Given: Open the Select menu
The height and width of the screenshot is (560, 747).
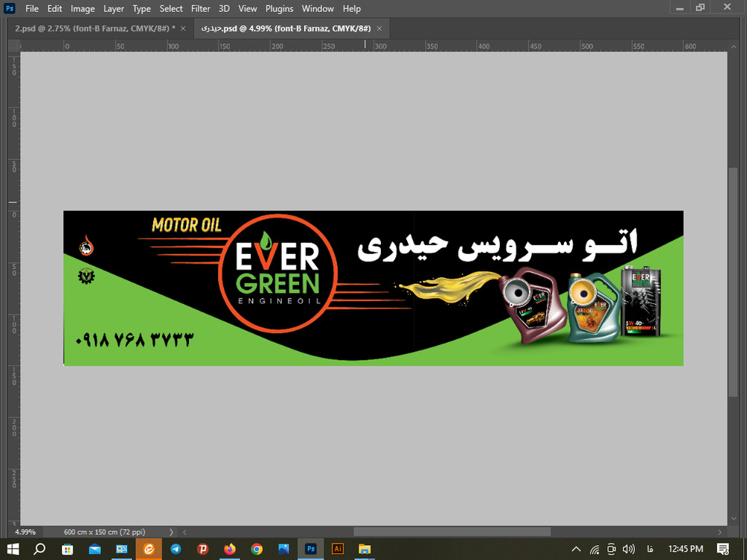Looking at the screenshot, I should tap(171, 8).
